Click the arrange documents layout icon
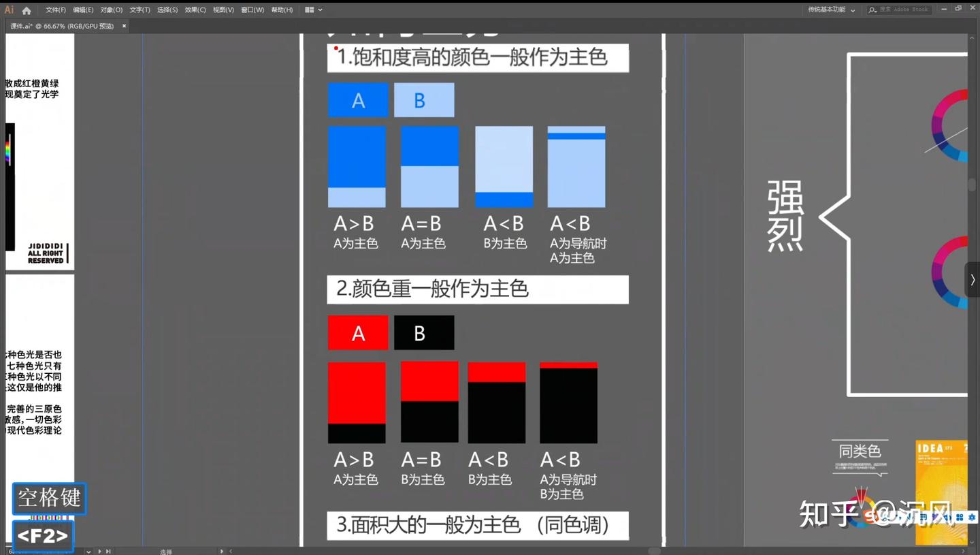Image resolution: width=980 pixels, height=555 pixels. pos(310,10)
